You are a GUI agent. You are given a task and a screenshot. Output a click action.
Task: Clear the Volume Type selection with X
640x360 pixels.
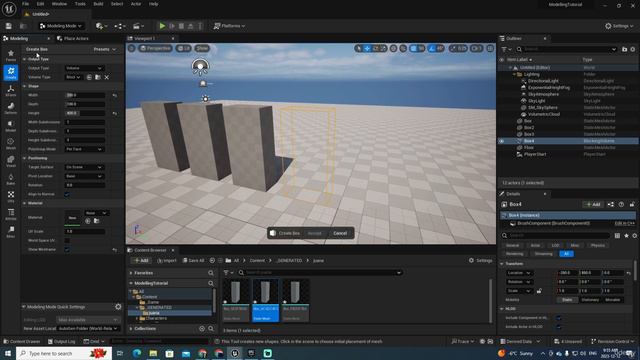[x=107, y=77]
